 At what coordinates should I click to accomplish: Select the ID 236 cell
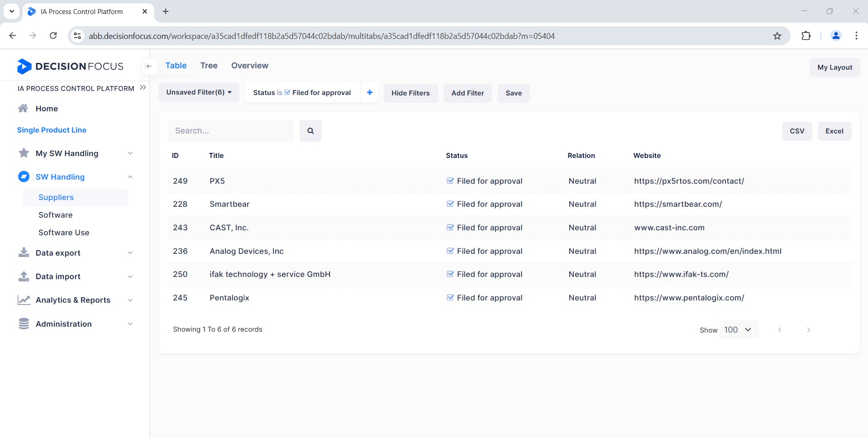tap(180, 251)
